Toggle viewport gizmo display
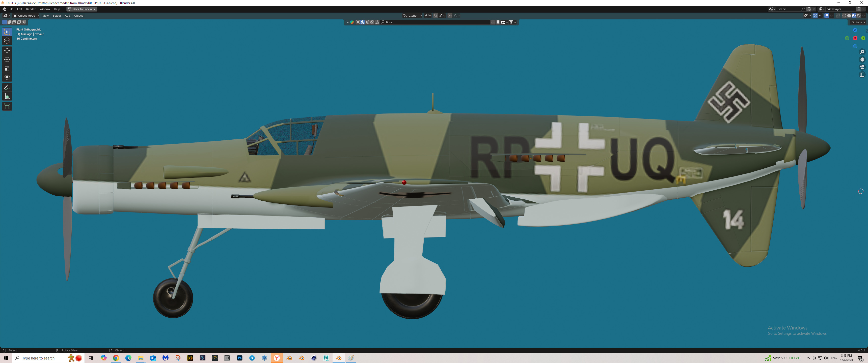 (815, 16)
